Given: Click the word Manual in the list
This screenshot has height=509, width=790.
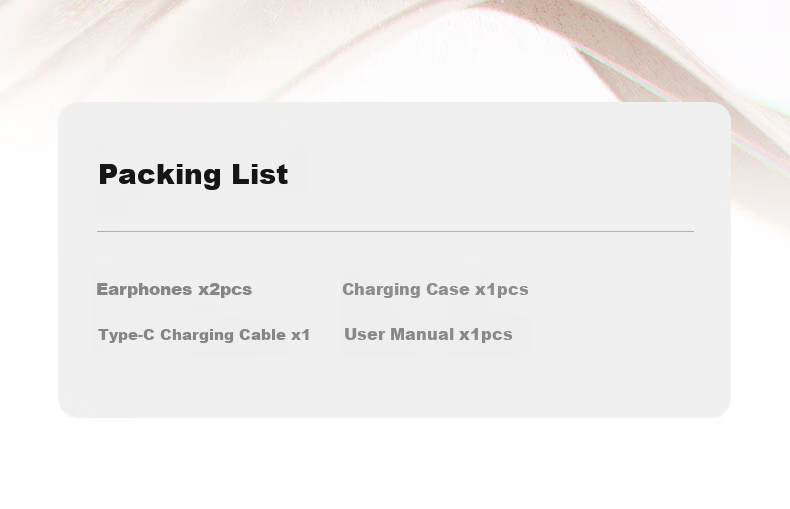Looking at the screenshot, I should click(x=422, y=334).
